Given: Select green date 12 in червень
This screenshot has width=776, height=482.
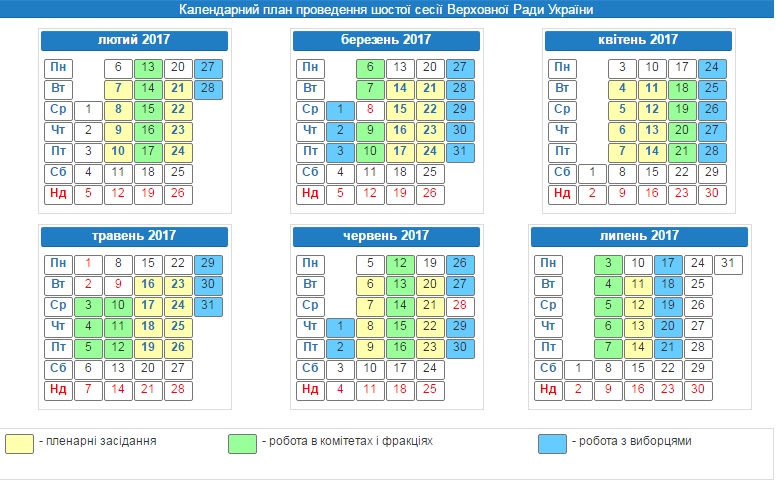Looking at the screenshot, I should click(x=400, y=265).
